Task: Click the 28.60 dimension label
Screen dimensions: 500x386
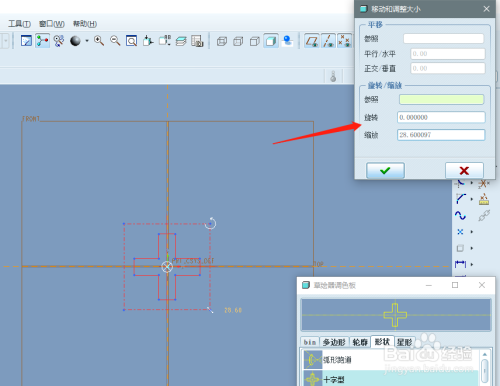Action: [233, 310]
